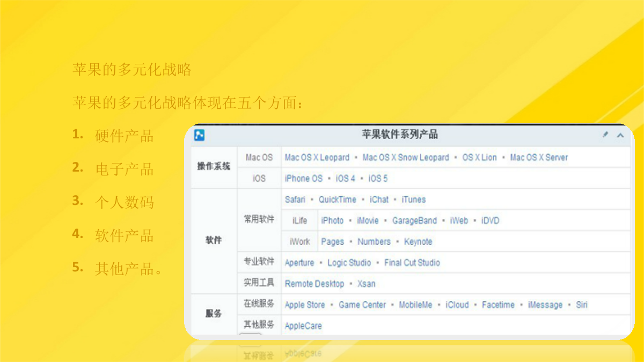Follow the Remote Desktop link
This screenshot has width=644, height=362.
pos(314,284)
